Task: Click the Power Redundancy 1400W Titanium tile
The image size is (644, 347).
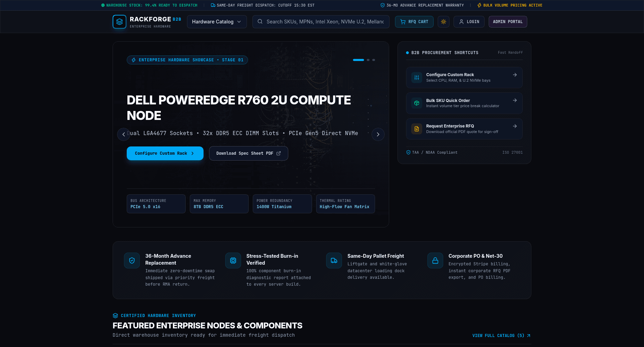Action: pos(282,204)
